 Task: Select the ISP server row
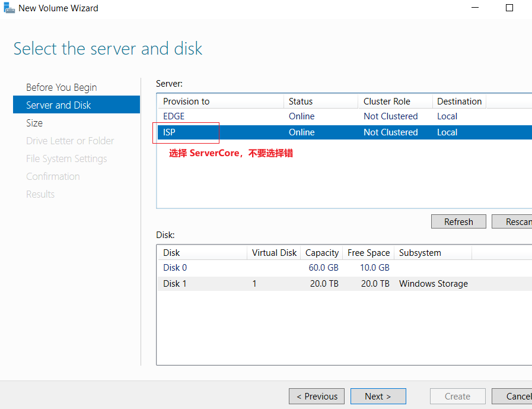click(345, 132)
